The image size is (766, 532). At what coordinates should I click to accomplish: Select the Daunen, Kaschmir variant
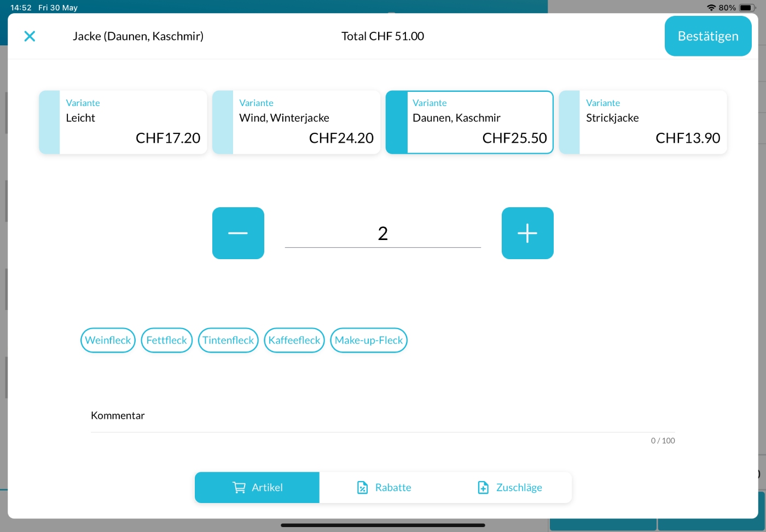tap(469, 122)
